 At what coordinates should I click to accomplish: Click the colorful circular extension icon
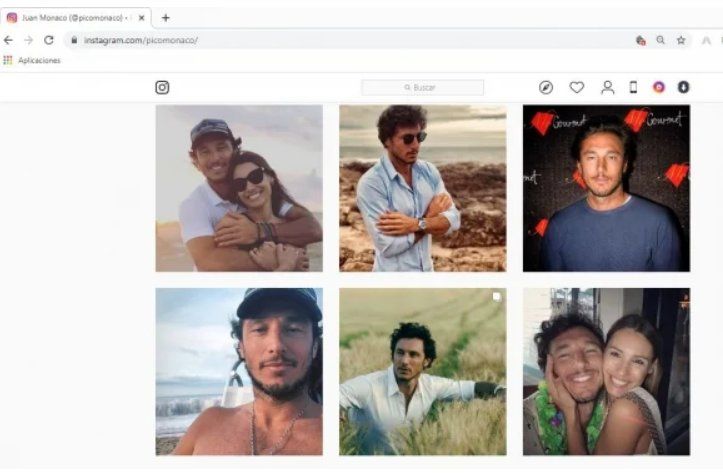click(x=659, y=87)
